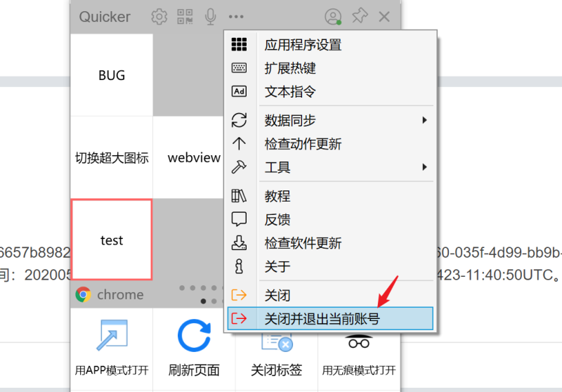This screenshot has width=562, height=392.
Task: Click the 用无痕模式打开 incognito action
Action: (x=359, y=355)
